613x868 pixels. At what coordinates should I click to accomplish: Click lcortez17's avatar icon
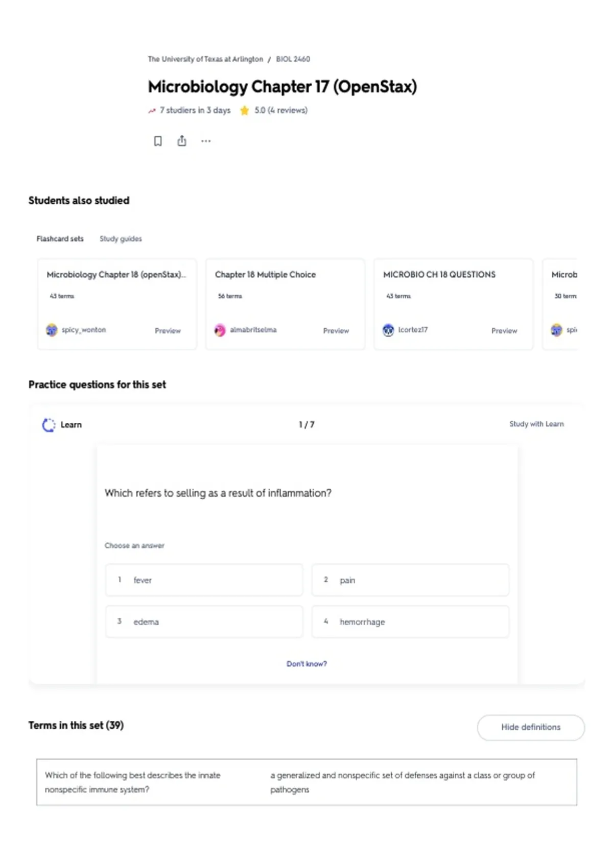(388, 330)
